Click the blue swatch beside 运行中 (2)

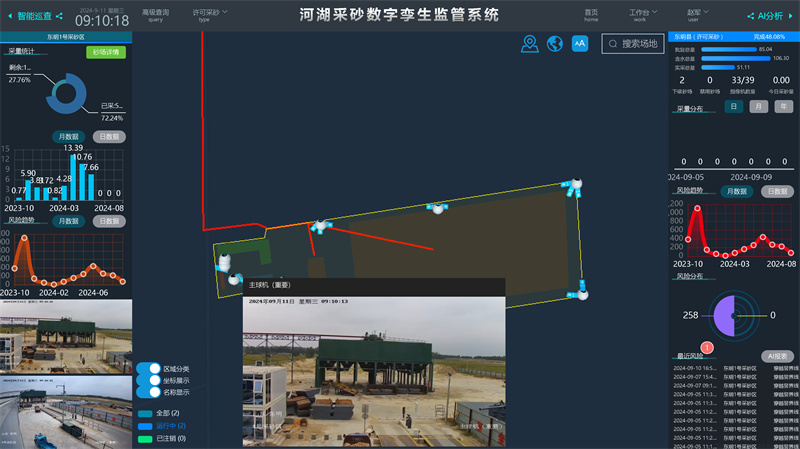tap(145, 426)
